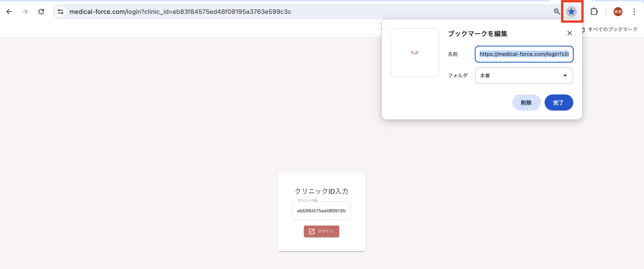Click the external link icon on ログイン button

311,231
